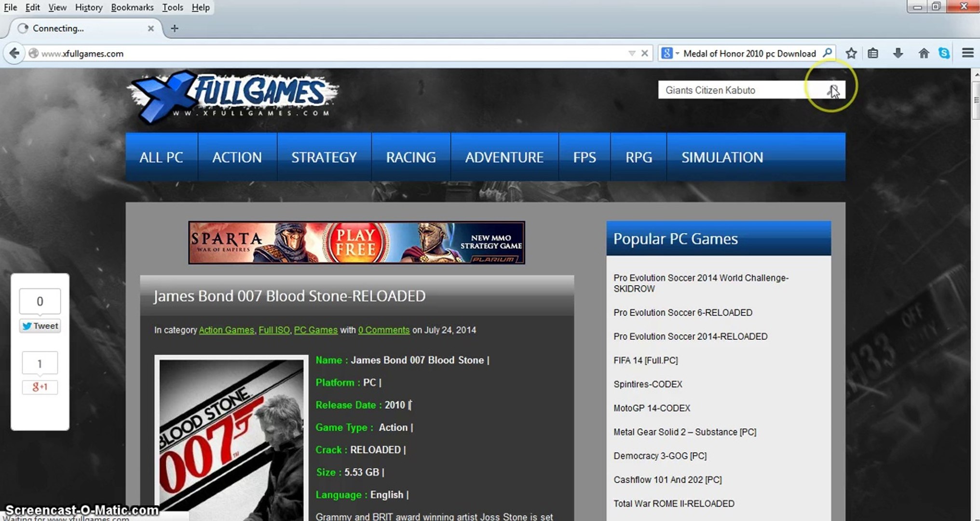Bookmark this page with the star icon

pos(851,53)
